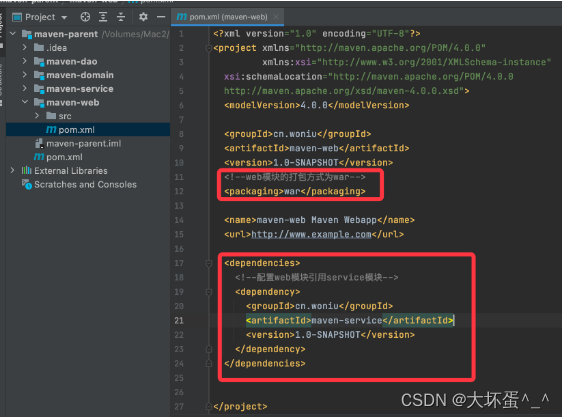Select the pom.xml (maven-web) editor tab
This screenshot has height=419, width=565.
tap(228, 17)
